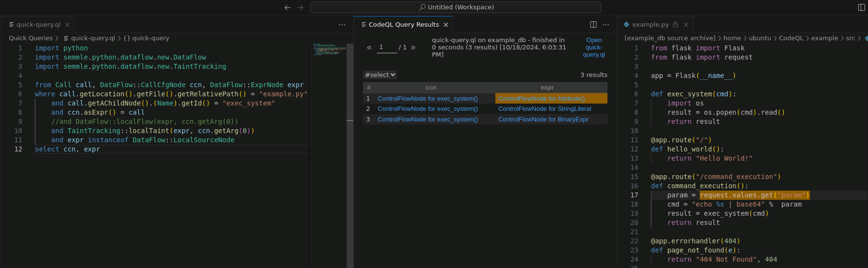Click the results page number field

387,47
